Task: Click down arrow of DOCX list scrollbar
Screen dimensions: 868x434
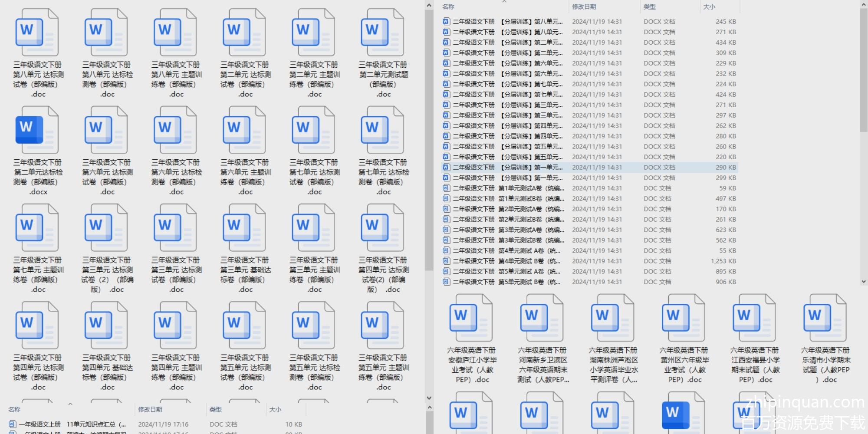Action: [863, 282]
